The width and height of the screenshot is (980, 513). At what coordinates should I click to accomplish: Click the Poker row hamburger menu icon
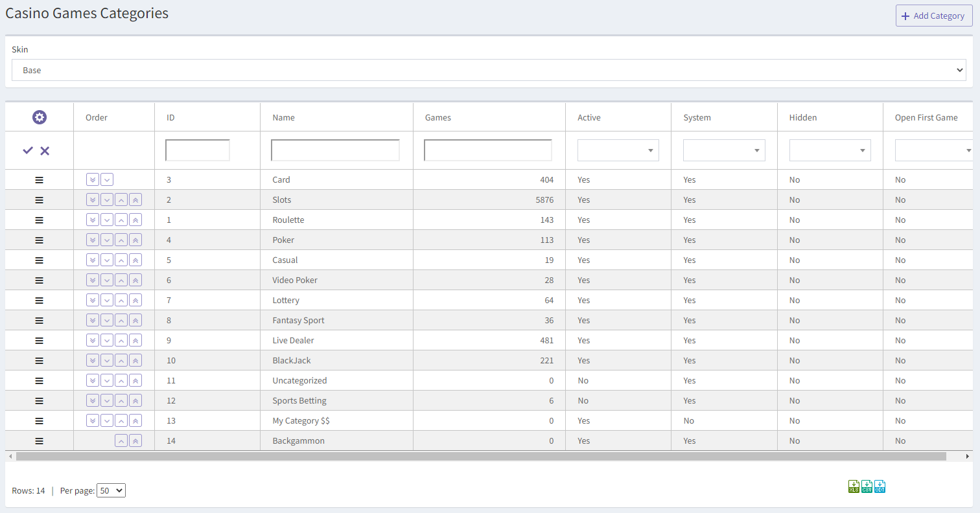tap(39, 240)
